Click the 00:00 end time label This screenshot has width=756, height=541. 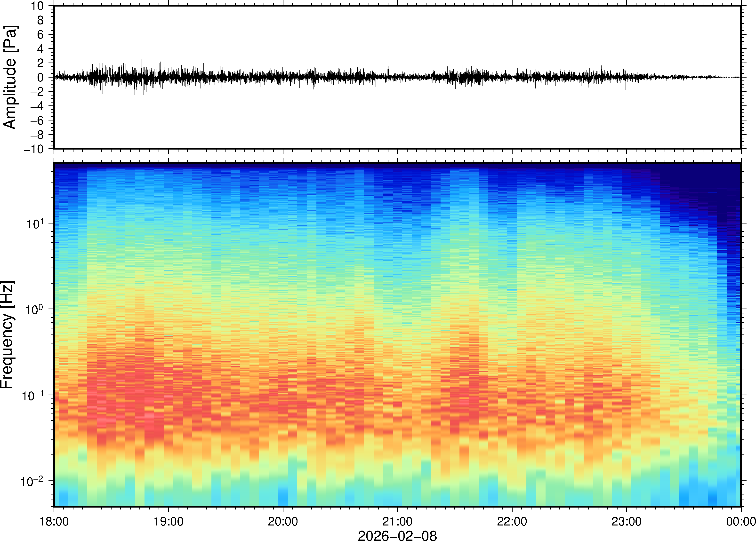(x=741, y=521)
